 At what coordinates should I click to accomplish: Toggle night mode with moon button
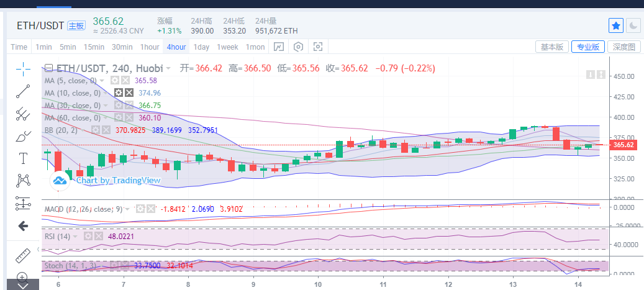632,26
